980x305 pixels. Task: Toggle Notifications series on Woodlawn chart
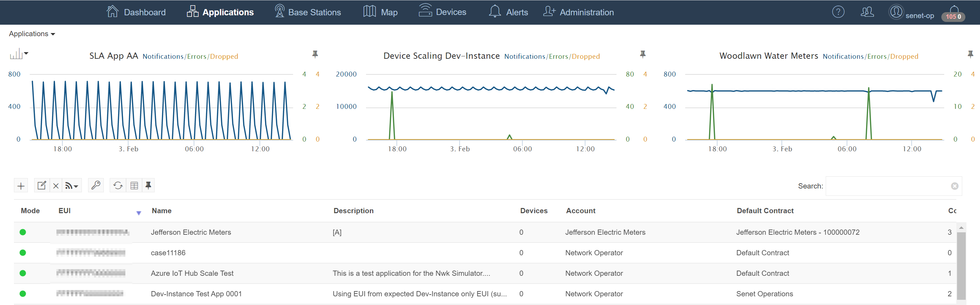coord(843,56)
